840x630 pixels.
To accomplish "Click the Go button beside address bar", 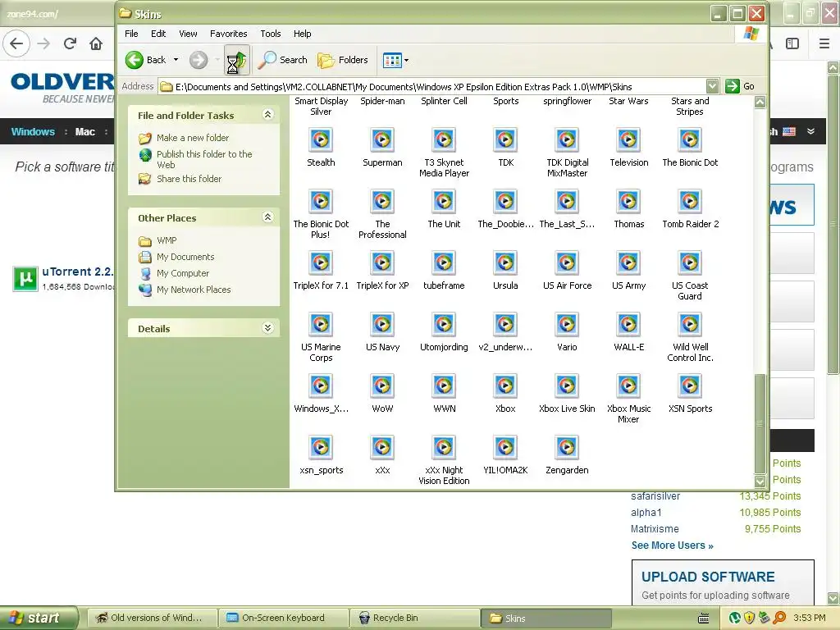I will point(741,86).
